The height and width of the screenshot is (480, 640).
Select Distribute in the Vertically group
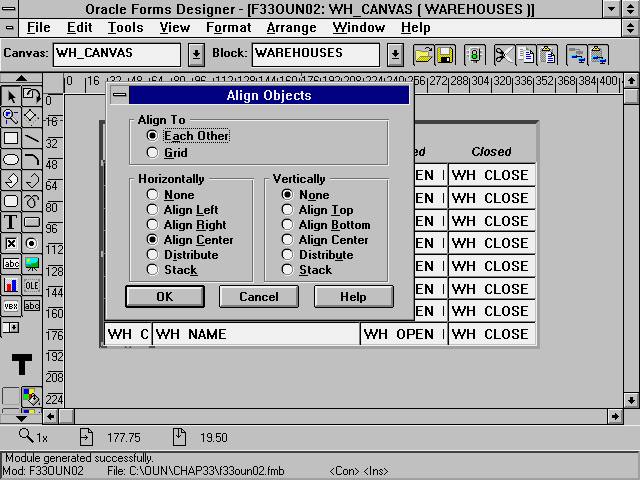pos(288,255)
